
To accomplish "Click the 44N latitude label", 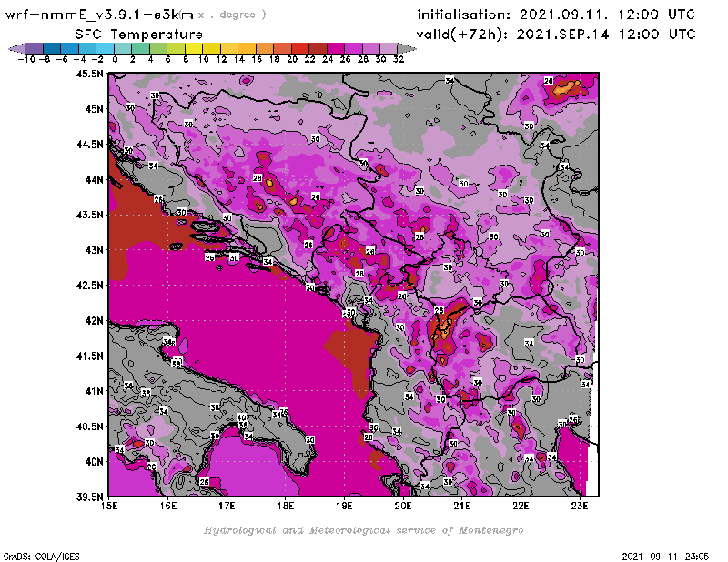I will (x=94, y=179).
